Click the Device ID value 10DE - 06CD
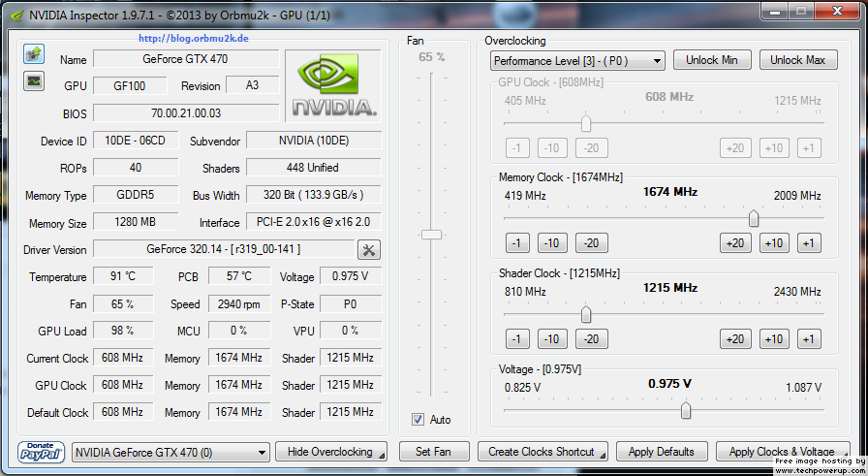 coord(136,141)
